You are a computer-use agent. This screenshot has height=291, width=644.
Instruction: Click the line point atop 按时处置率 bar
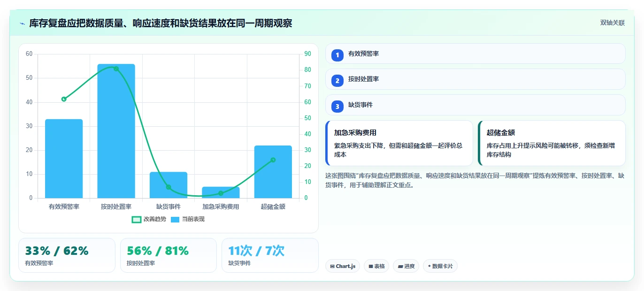tap(116, 69)
